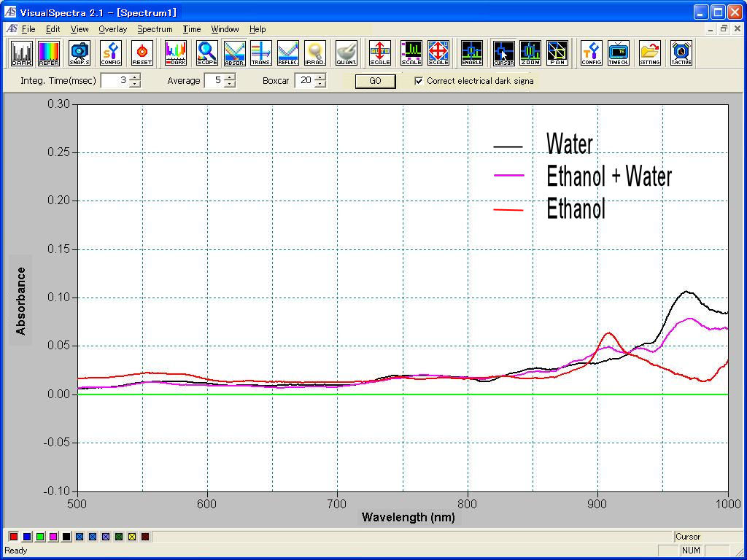The width and height of the screenshot is (747, 560).
Task: Decrease the Boxcar value with the down arrow
Action: click(x=321, y=84)
